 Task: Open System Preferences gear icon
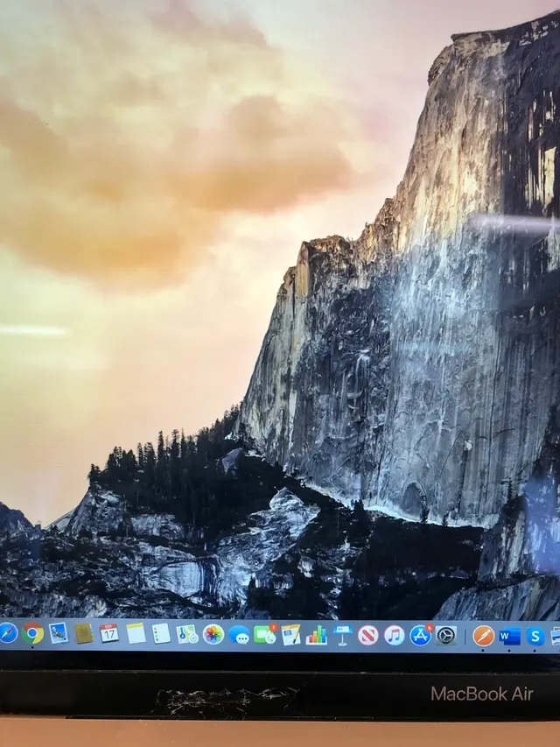[x=446, y=636]
